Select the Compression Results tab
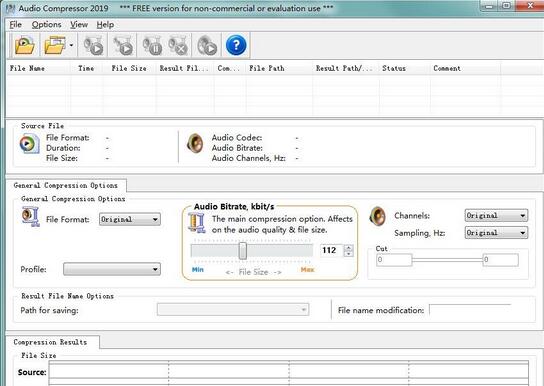 coord(51,342)
